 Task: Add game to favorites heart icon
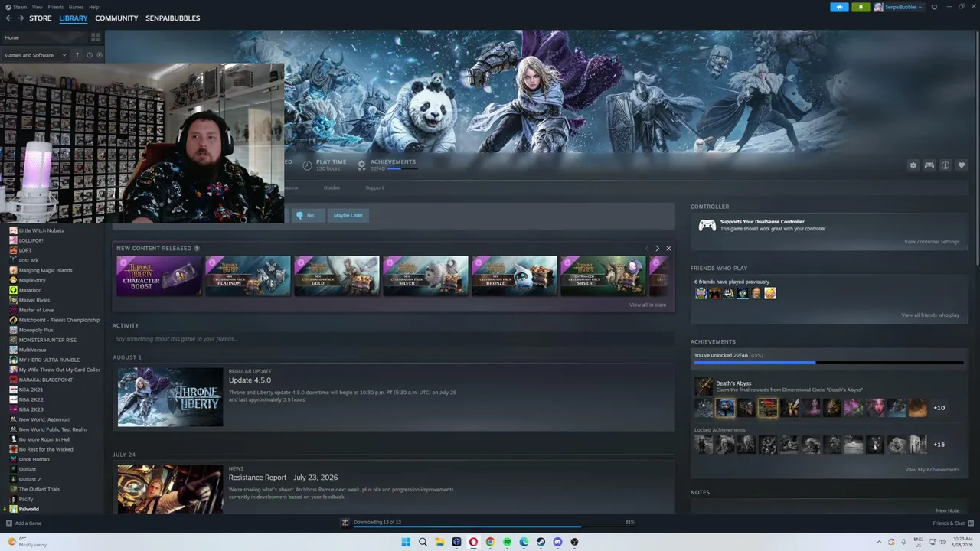962,165
